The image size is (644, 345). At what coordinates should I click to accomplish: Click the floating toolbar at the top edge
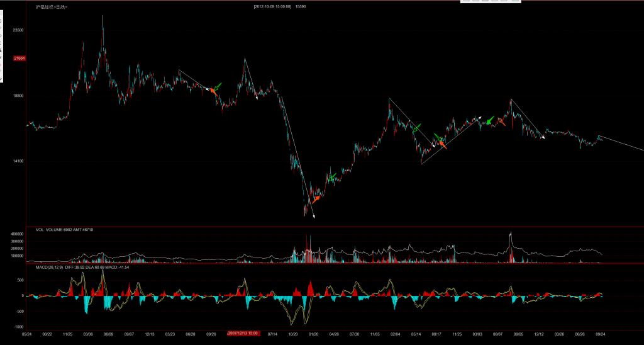(x=491, y=2)
